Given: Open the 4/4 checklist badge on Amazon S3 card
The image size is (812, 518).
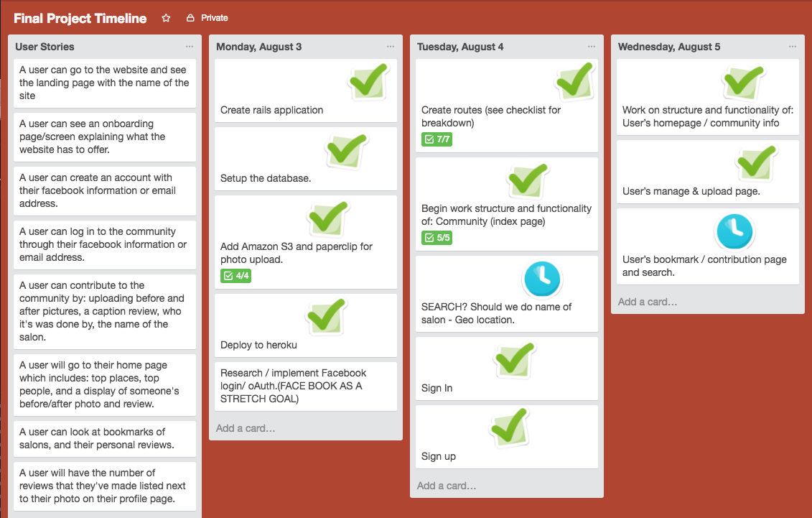Looking at the screenshot, I should coord(235,276).
